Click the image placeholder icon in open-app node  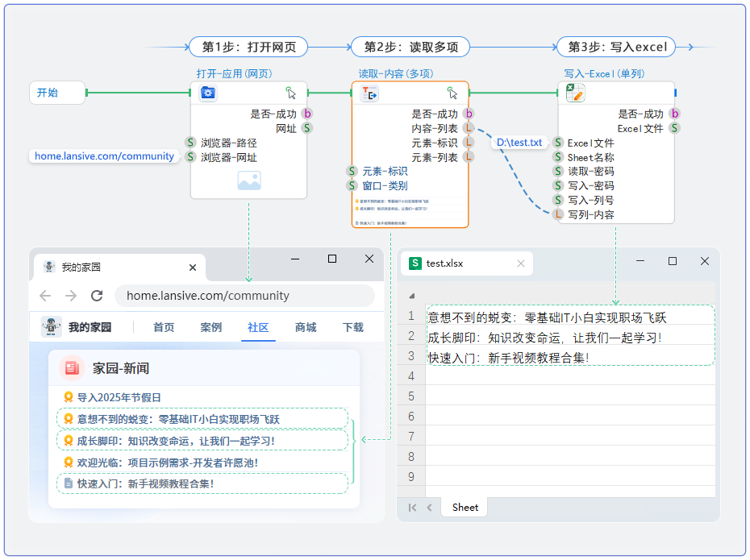(248, 181)
